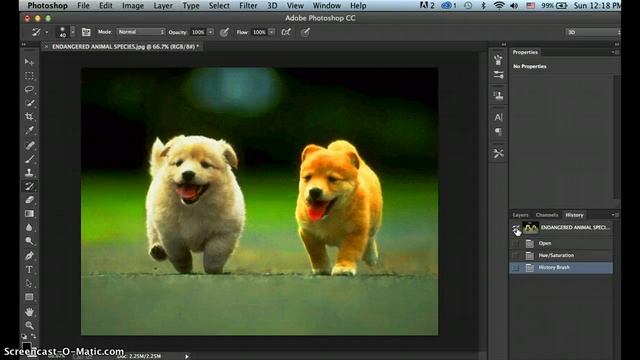Screen dimensions: 640x360
Task: Open the Layer menu
Action: point(163,6)
